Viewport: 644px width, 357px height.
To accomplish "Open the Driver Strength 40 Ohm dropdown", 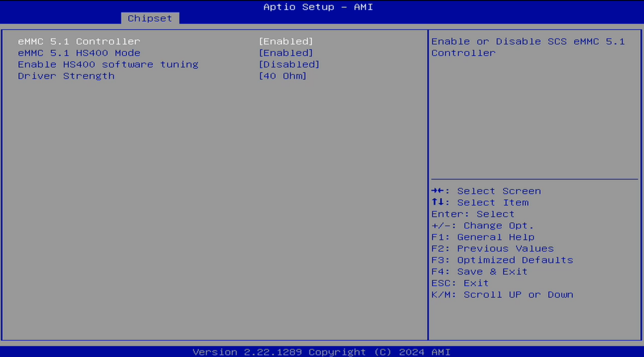I will coord(283,76).
